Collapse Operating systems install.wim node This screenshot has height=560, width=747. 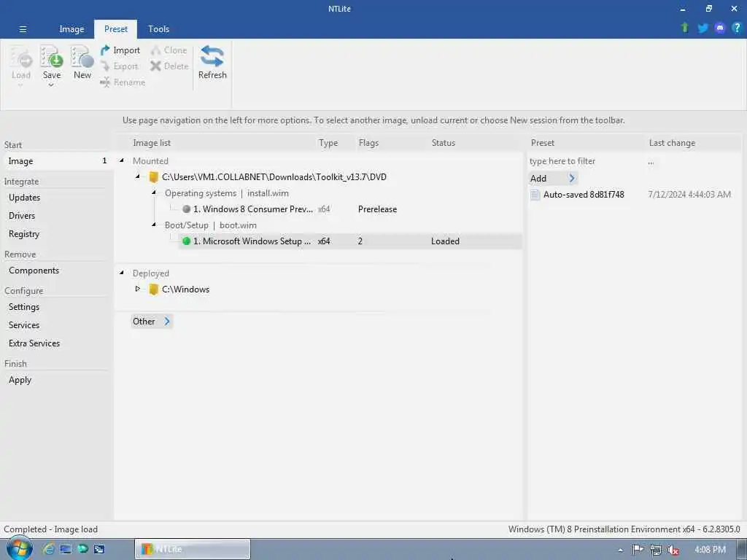pyautogui.click(x=154, y=192)
